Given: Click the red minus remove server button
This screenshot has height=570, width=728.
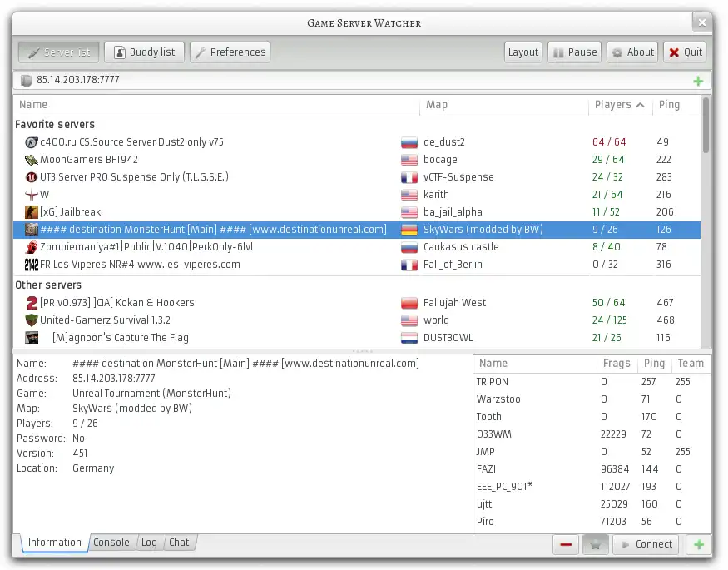Looking at the screenshot, I should point(566,544).
